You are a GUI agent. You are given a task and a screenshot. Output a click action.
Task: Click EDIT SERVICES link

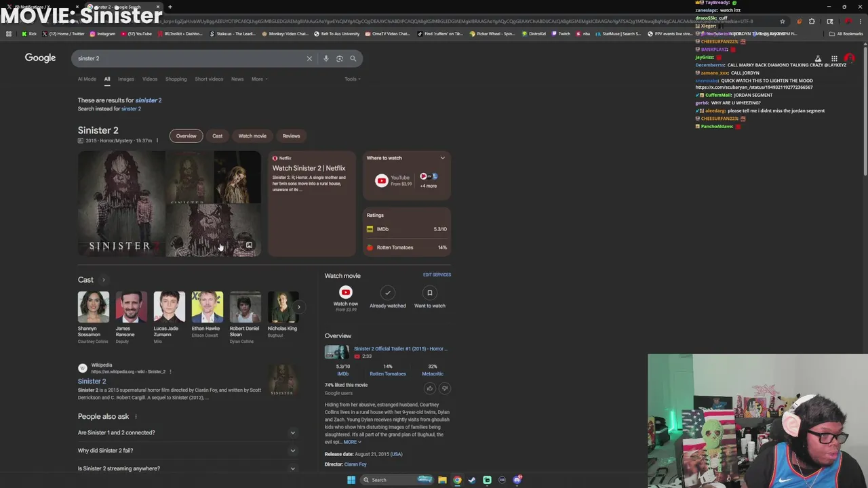click(x=437, y=274)
